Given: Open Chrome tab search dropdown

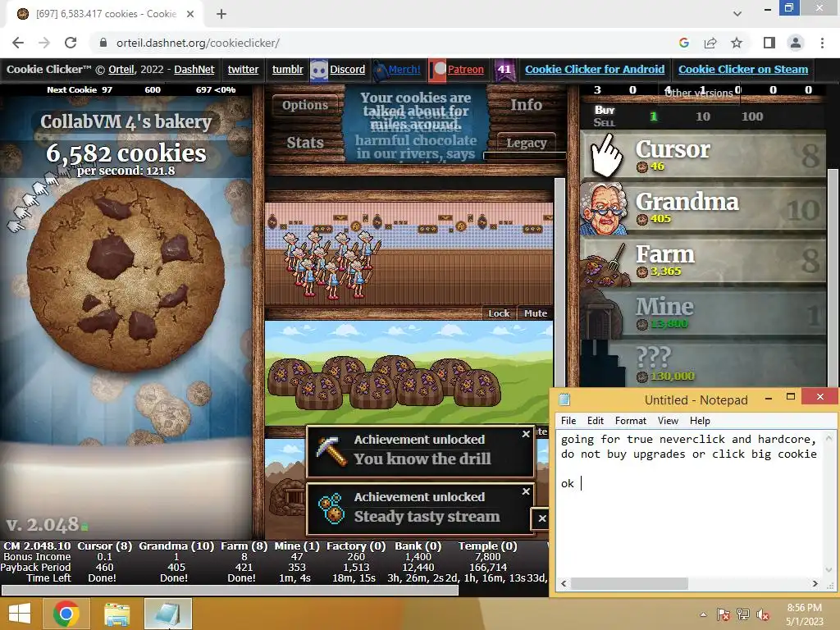Looking at the screenshot, I should [737, 14].
